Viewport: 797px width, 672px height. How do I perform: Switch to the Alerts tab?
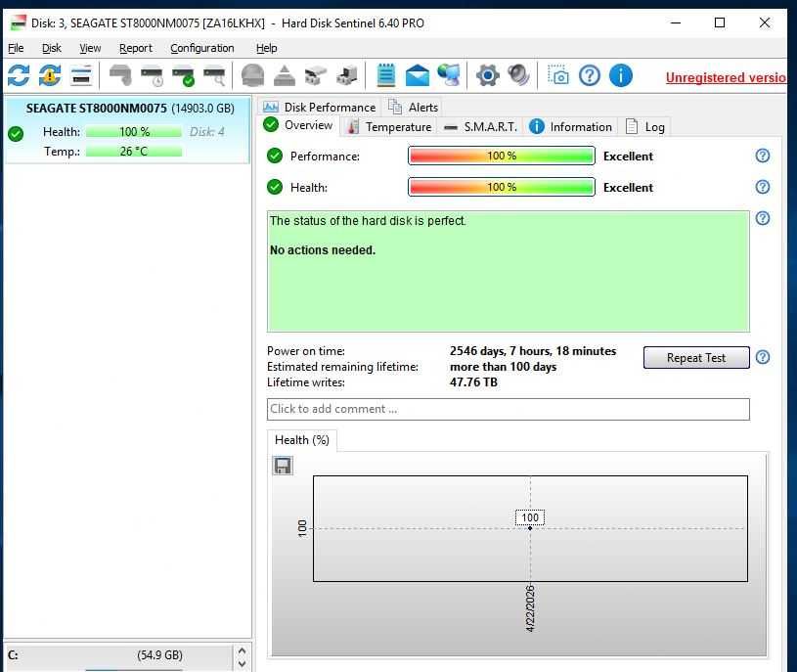[414, 108]
